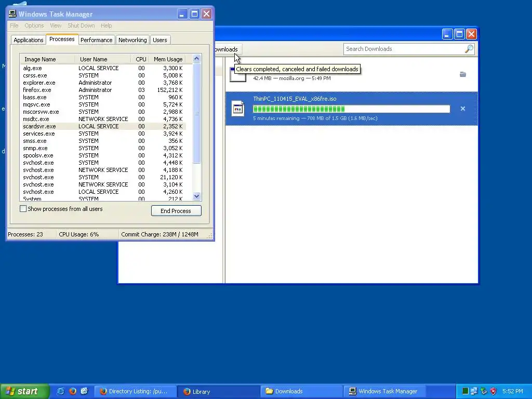Click the Task Manager title bar icon
The width and height of the screenshot is (532, 399).
[12, 14]
